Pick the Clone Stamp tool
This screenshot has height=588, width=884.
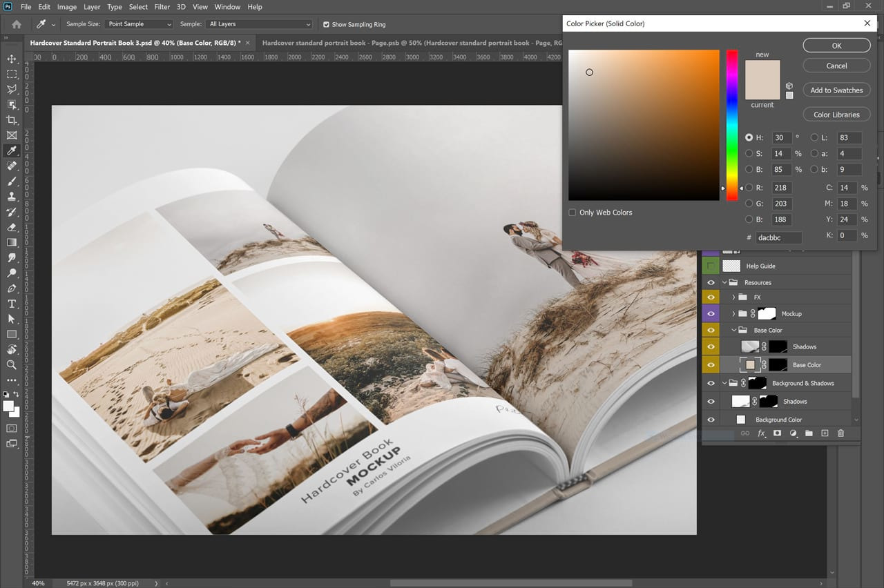pos(12,197)
